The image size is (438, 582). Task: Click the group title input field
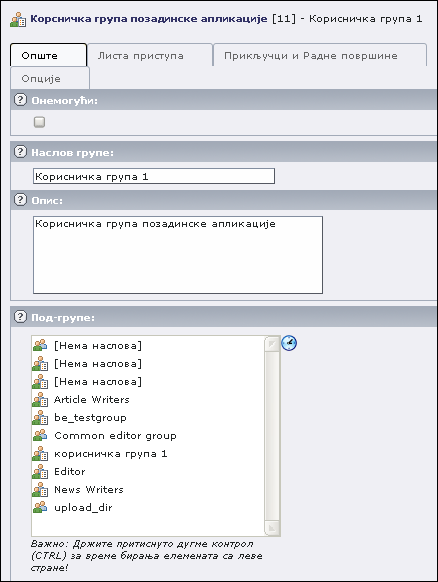pyautogui.click(x=154, y=176)
